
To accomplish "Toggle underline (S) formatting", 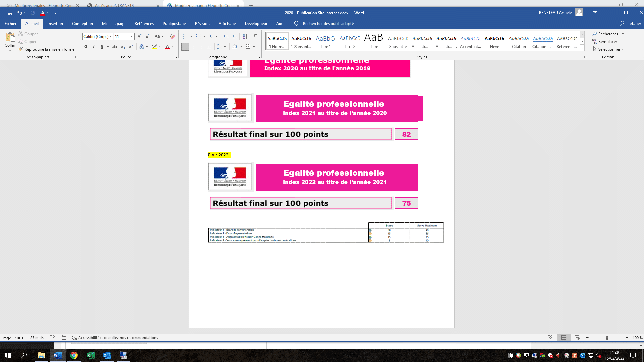I will point(102,47).
